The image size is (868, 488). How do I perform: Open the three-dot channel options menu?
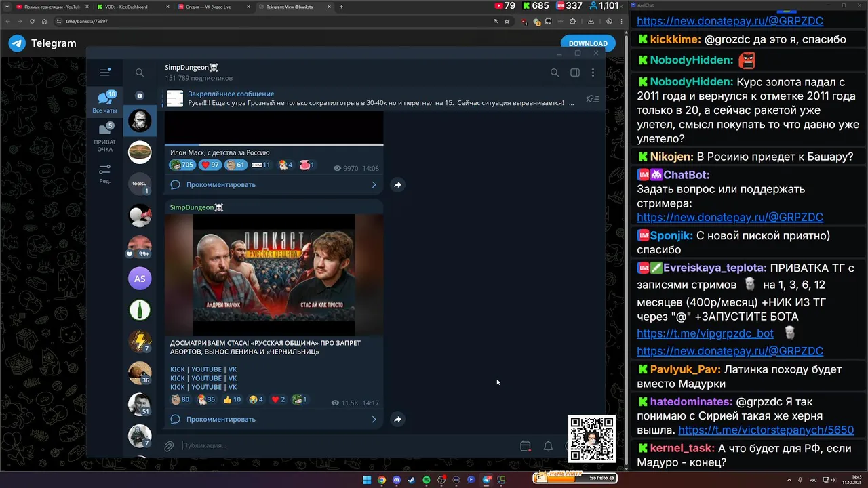point(593,73)
